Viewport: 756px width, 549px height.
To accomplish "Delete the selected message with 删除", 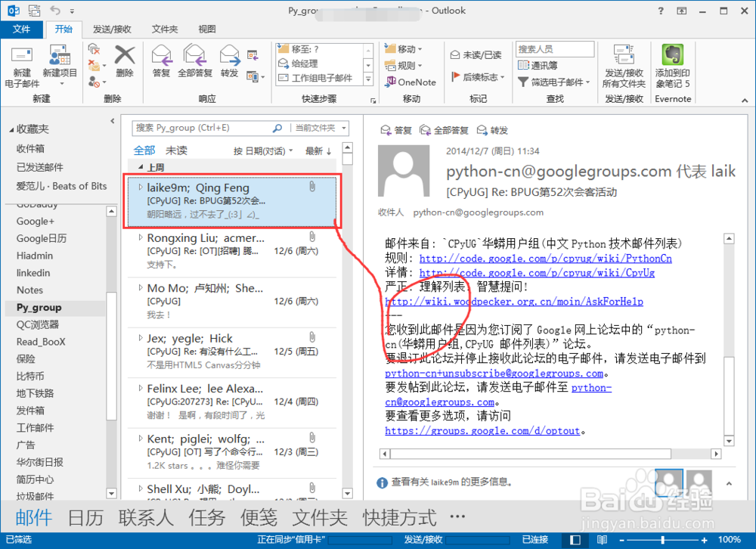I will click(x=125, y=62).
